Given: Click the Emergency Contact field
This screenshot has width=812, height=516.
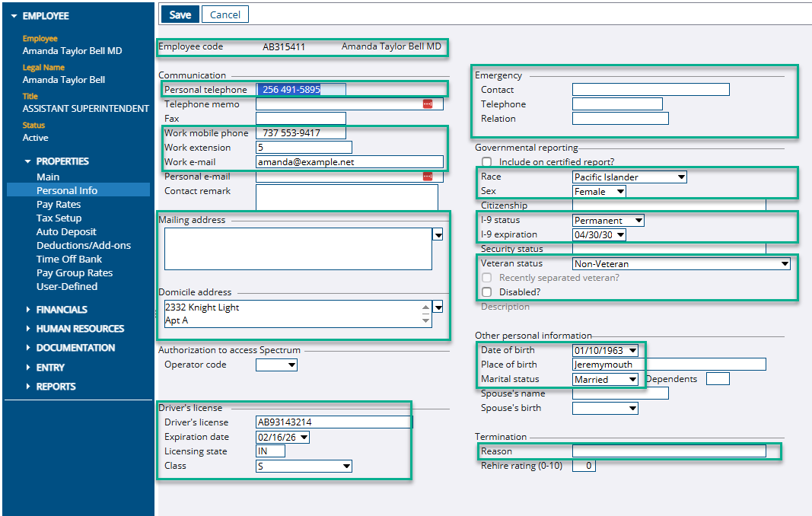Looking at the screenshot, I should pos(651,90).
